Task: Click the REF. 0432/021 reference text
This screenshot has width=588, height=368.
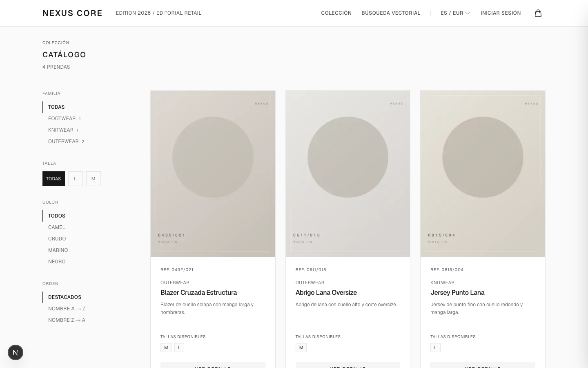Action: (177, 270)
